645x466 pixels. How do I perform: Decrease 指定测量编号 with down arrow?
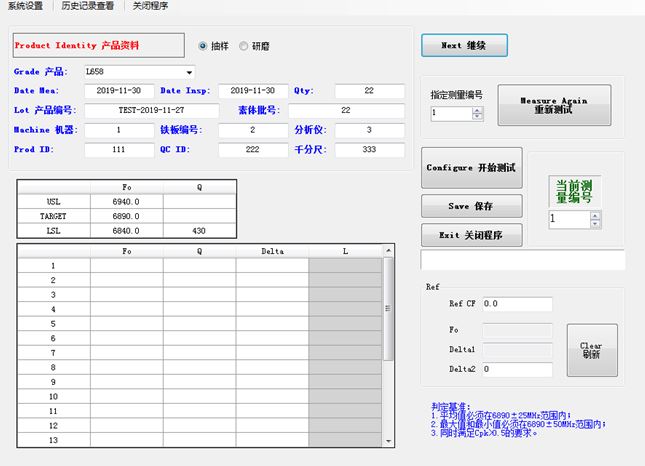[x=477, y=116]
